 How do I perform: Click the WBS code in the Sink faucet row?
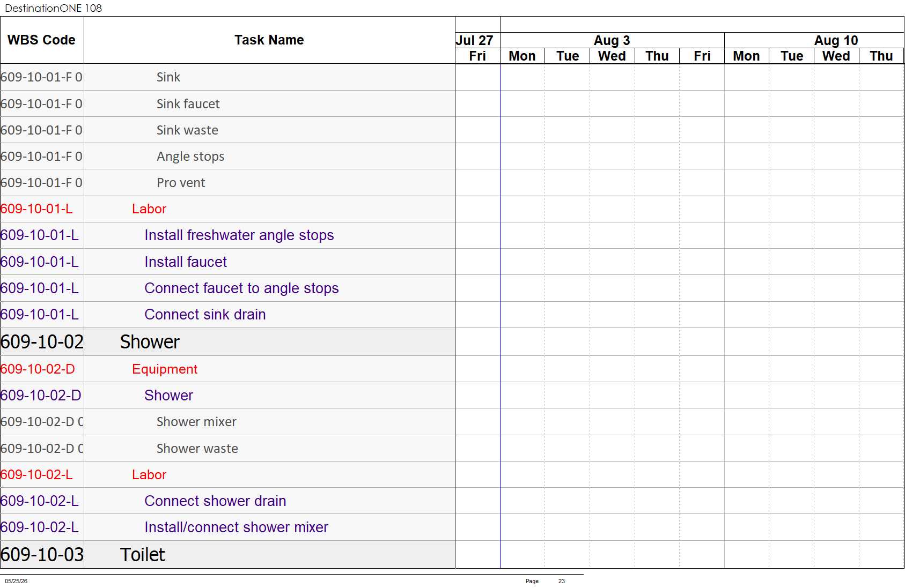(x=42, y=104)
